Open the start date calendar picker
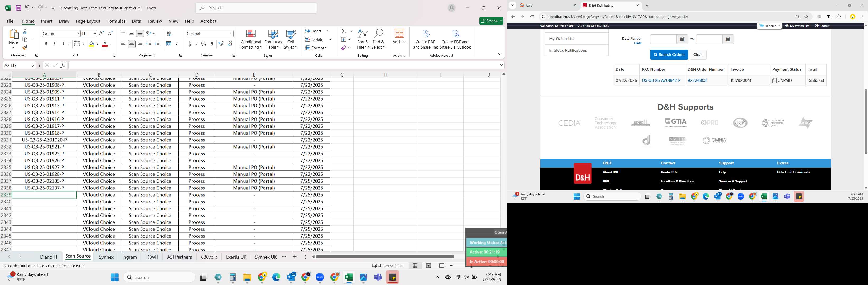Screen dimensions: 868x285 coord(682,39)
